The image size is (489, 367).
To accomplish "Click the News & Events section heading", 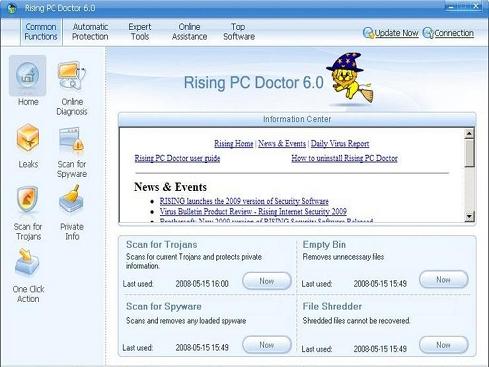I will (170, 187).
